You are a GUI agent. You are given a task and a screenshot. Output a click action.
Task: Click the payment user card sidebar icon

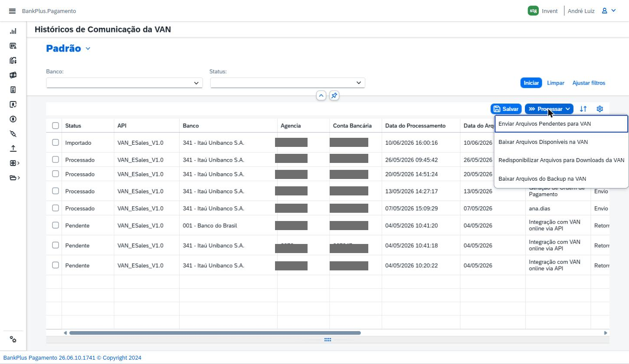[13, 45]
